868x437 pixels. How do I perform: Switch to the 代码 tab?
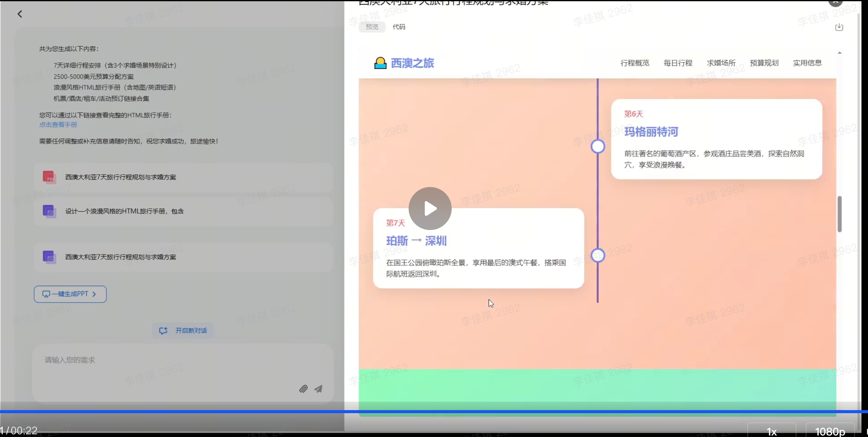pyautogui.click(x=399, y=27)
